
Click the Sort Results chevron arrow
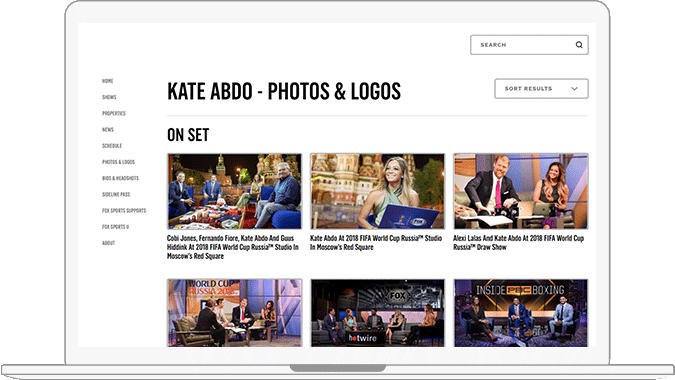[x=574, y=89]
